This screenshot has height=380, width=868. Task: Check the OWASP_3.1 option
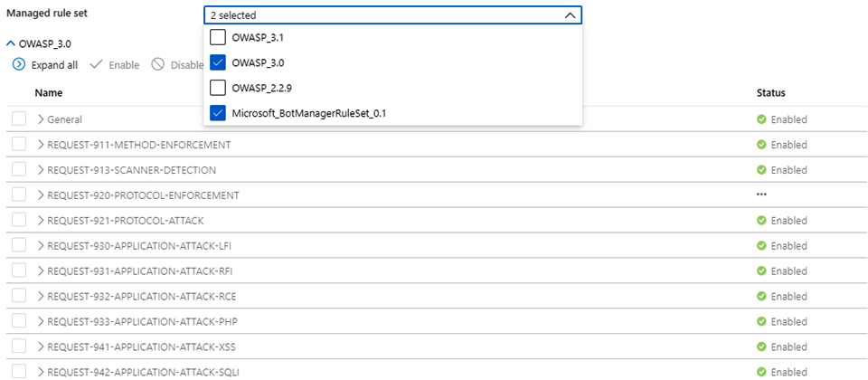pos(217,38)
